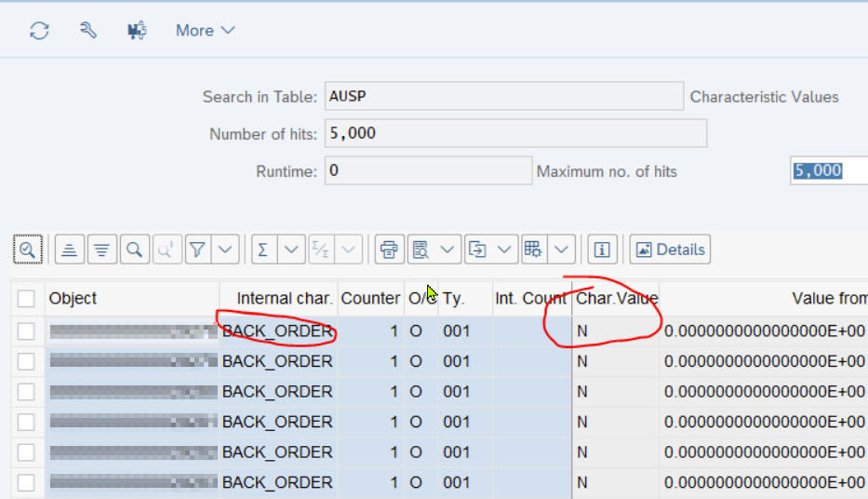Click the Sort Ascending toolbar icon
This screenshot has width=868, height=499.
tap(71, 249)
